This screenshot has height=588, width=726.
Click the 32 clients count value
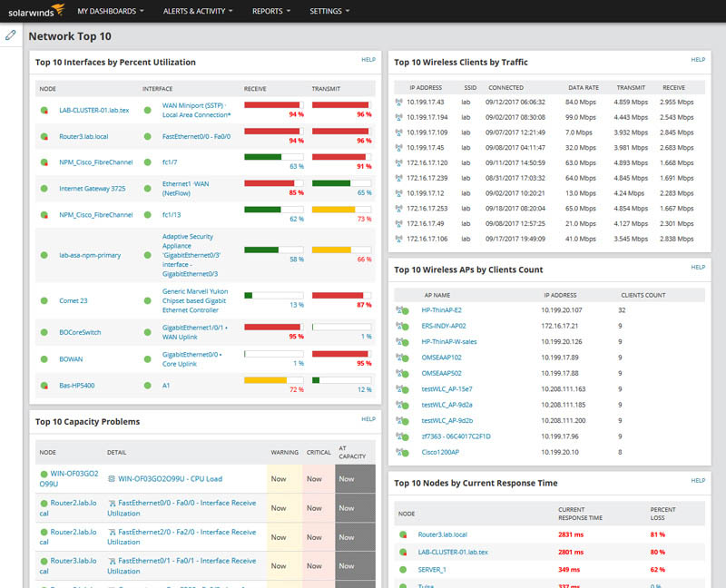point(622,310)
